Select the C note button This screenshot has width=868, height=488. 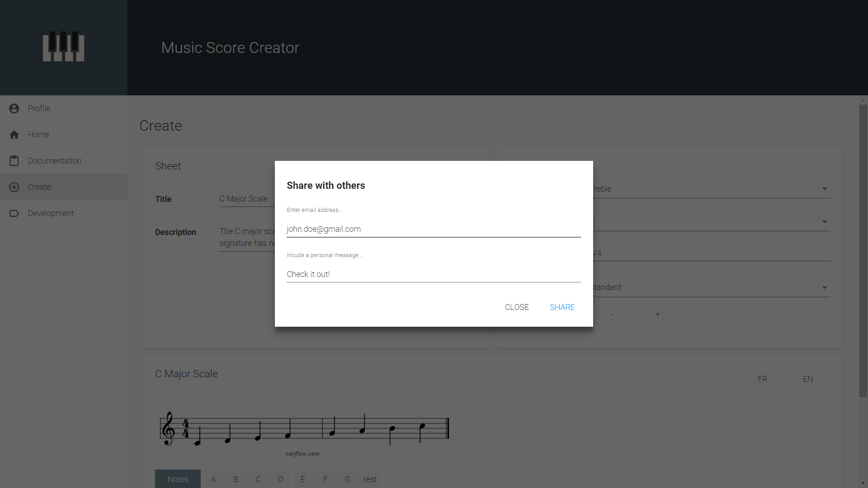(258, 479)
